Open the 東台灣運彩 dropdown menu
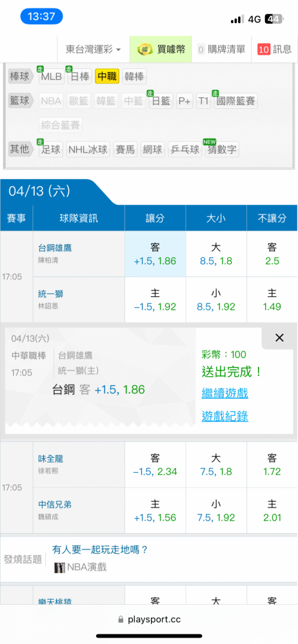 pos(94,50)
